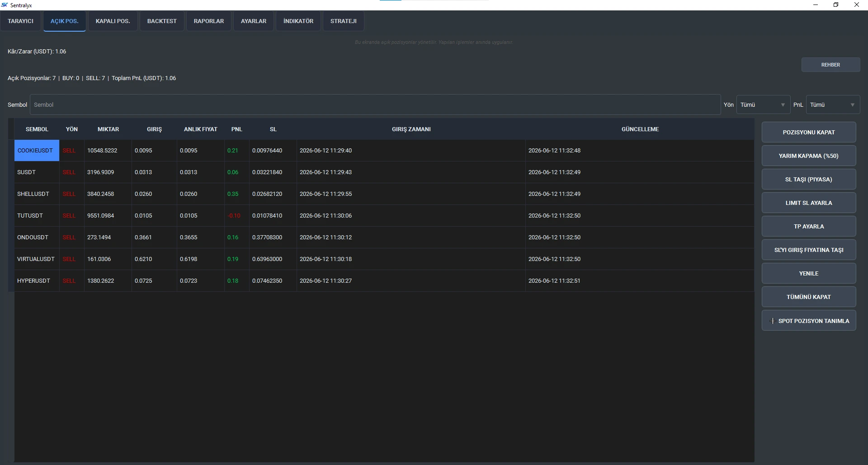Focus the Sembol search input field
Screen dimensions: 868x465
tap(375, 104)
